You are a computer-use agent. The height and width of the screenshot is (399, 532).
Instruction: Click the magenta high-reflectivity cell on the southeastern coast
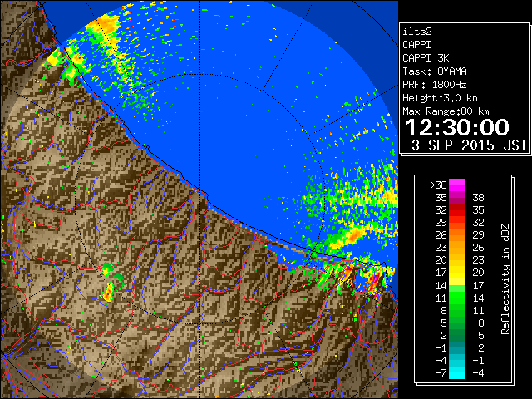[x=374, y=281]
